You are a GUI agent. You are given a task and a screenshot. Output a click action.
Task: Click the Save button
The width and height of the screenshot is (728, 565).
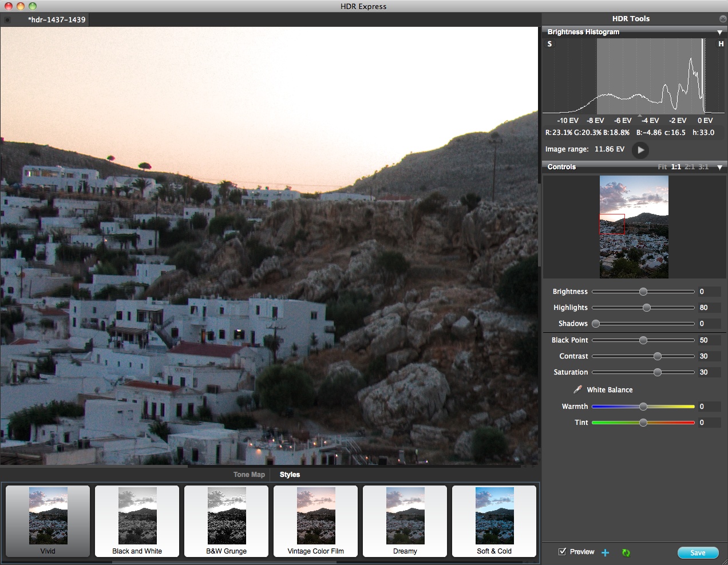(697, 552)
